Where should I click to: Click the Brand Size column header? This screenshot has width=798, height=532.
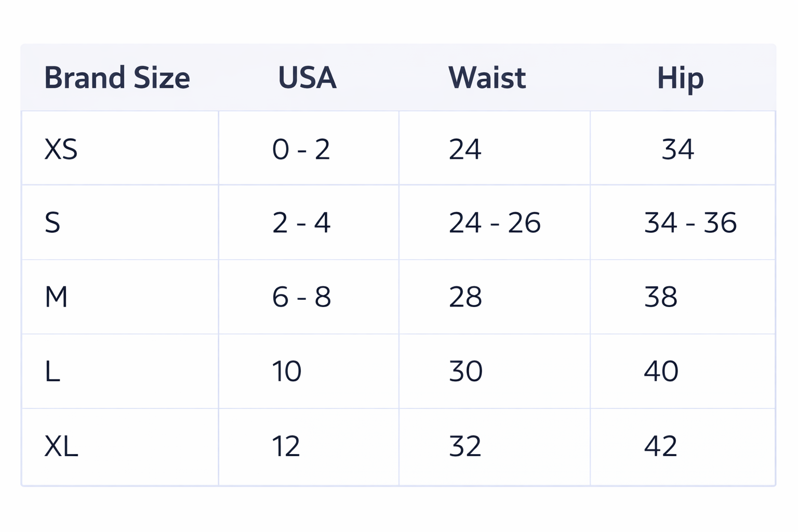[x=117, y=78]
